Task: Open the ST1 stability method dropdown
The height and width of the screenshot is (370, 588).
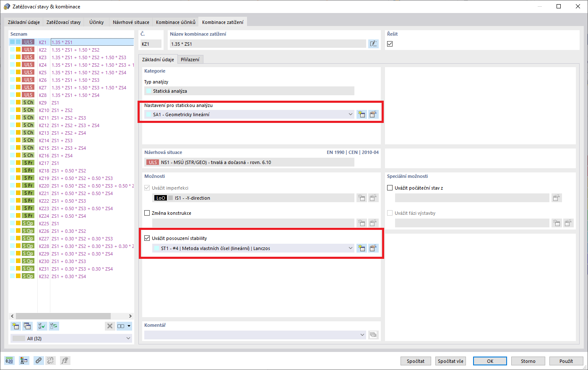Action: tap(351, 248)
